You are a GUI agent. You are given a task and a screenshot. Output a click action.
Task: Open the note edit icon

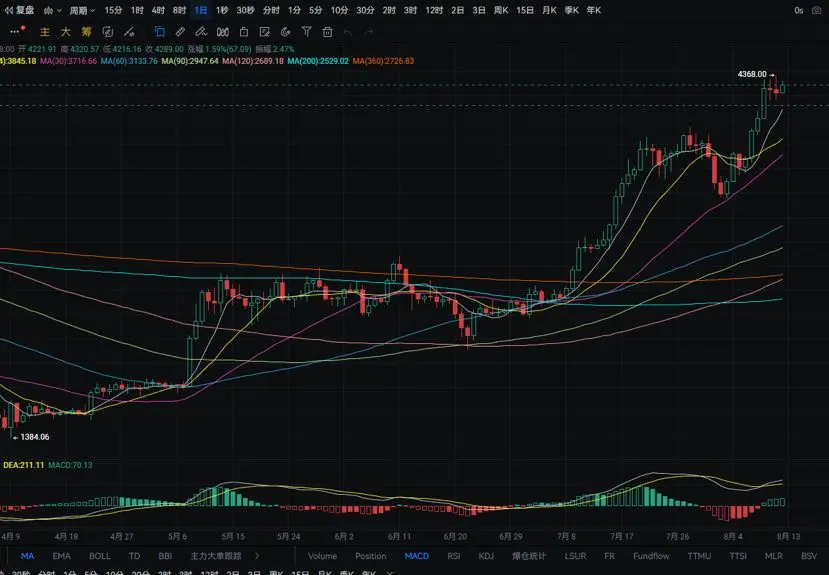(265, 32)
